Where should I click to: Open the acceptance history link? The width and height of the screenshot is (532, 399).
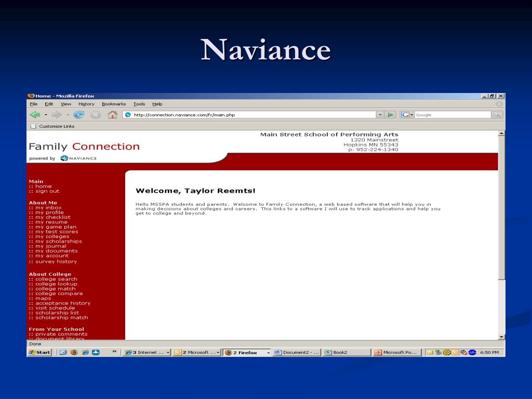click(x=63, y=303)
